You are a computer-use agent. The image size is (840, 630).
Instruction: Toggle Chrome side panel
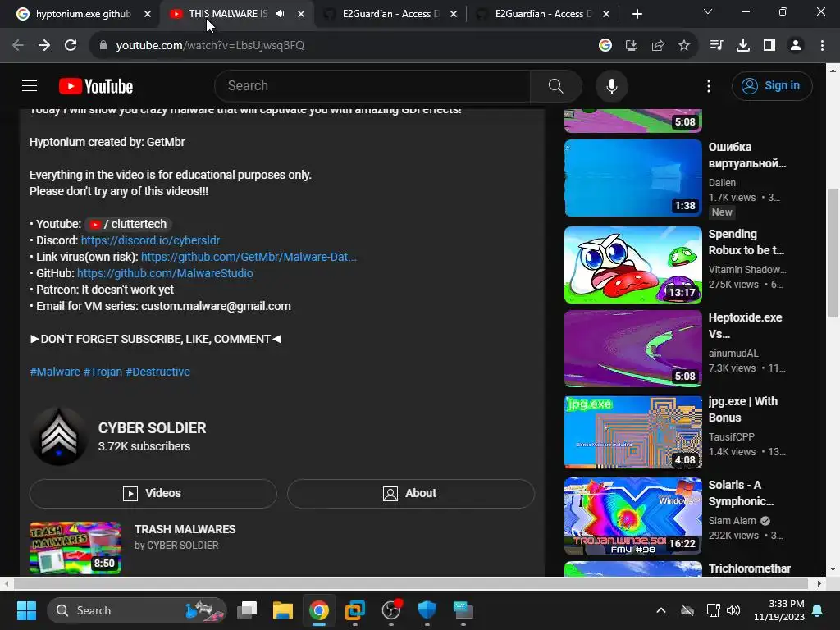(769, 46)
